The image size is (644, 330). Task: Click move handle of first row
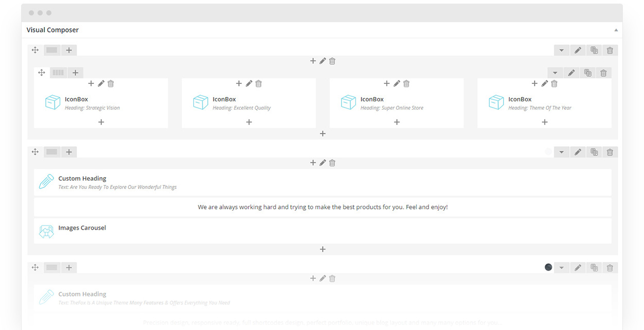pos(35,50)
